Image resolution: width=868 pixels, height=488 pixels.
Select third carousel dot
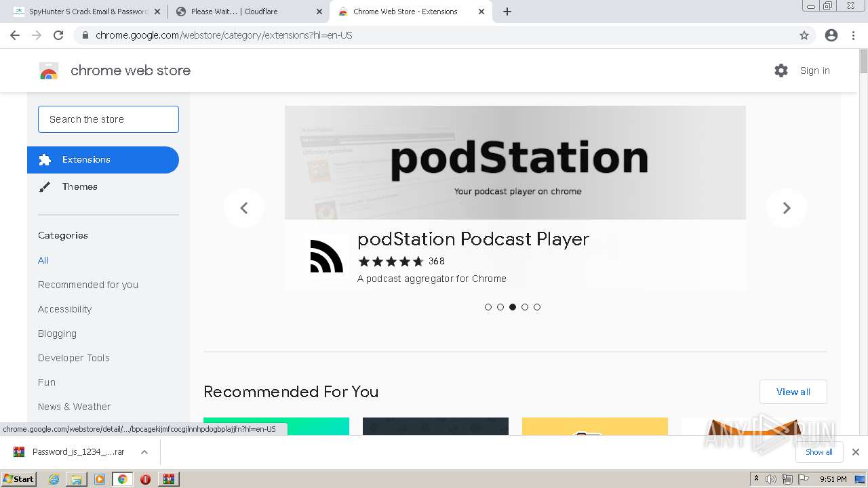point(513,307)
